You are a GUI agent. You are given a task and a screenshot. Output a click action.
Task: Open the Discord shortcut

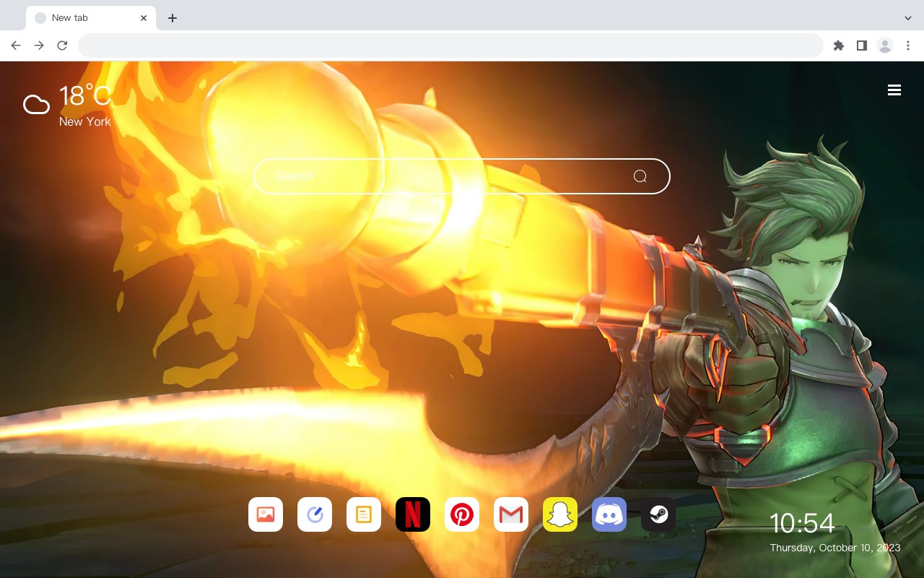(609, 514)
